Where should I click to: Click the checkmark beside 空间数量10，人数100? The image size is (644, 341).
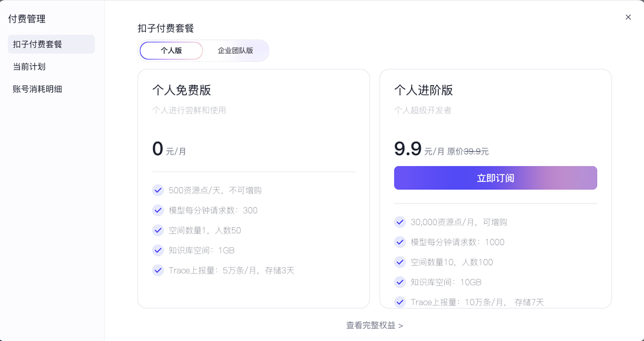tap(399, 262)
